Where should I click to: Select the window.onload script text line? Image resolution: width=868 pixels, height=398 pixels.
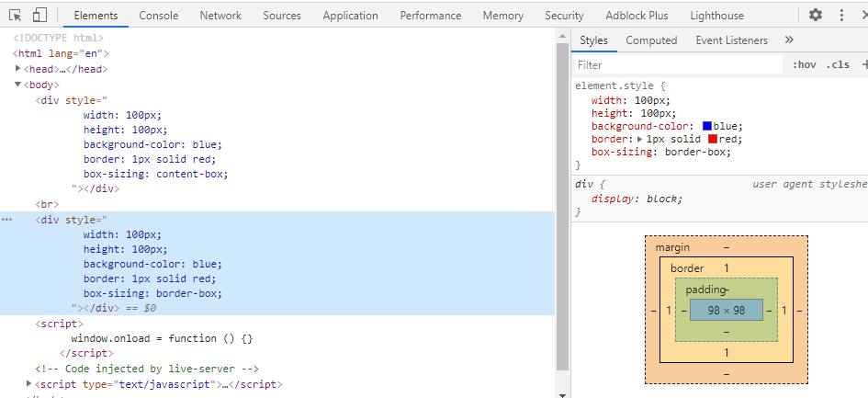click(162, 338)
